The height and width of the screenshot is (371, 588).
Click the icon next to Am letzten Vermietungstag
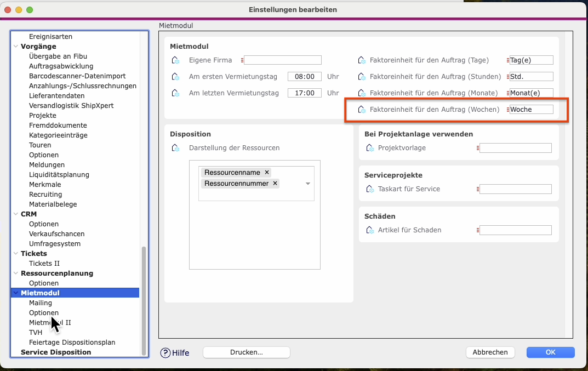(x=175, y=93)
